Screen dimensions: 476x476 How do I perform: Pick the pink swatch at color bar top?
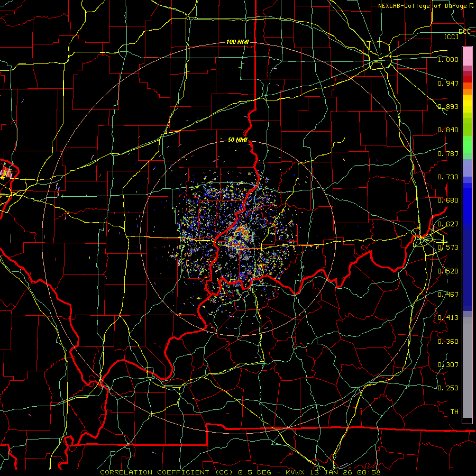(467, 56)
